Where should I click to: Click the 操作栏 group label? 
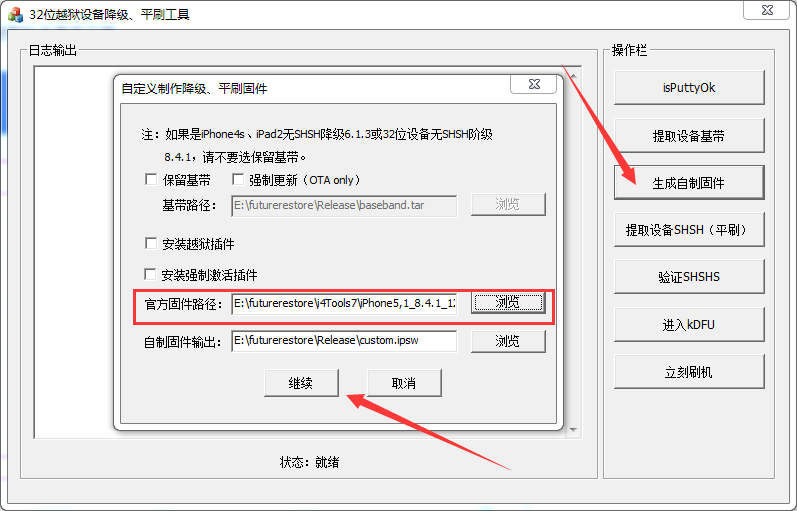(x=629, y=50)
